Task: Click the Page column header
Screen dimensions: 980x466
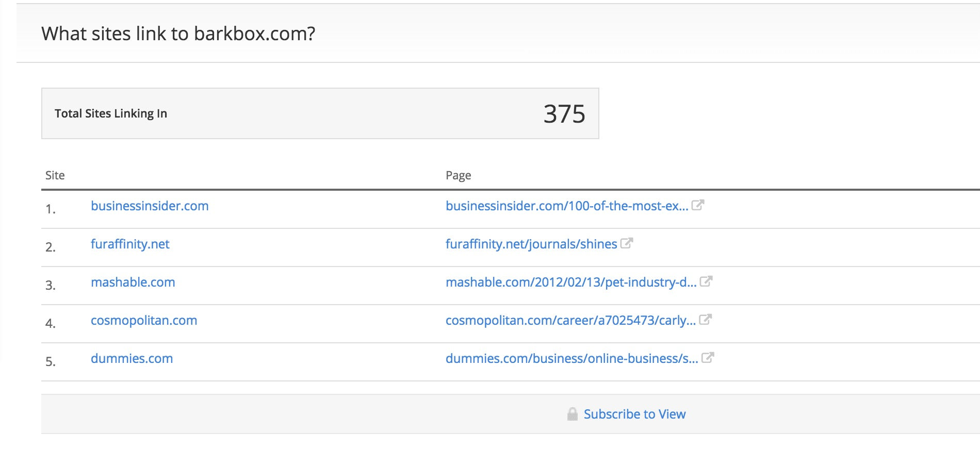Action: [x=459, y=176]
